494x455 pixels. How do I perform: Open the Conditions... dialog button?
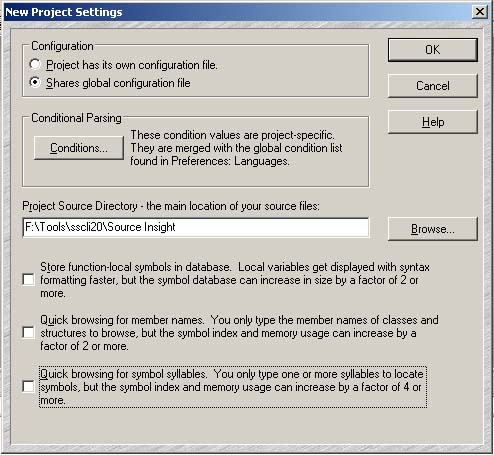(79, 148)
